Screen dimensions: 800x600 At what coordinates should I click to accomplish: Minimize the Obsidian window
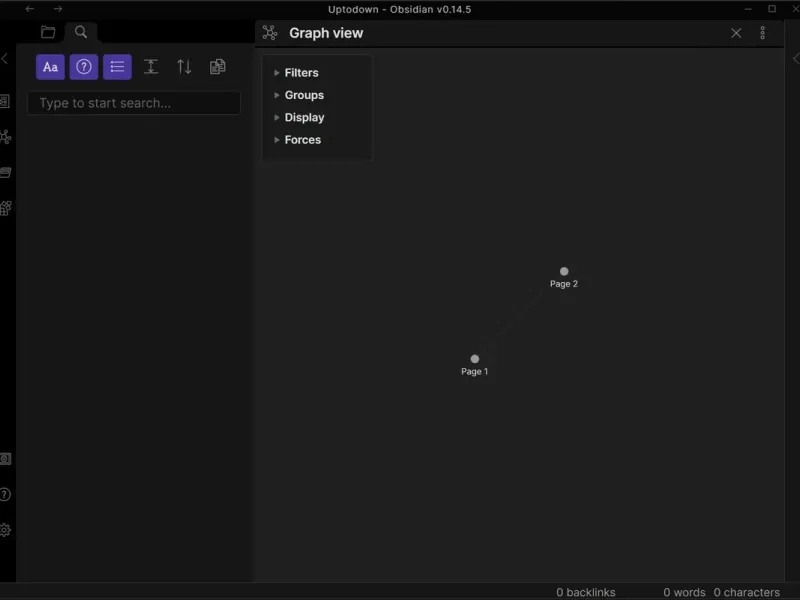click(748, 9)
